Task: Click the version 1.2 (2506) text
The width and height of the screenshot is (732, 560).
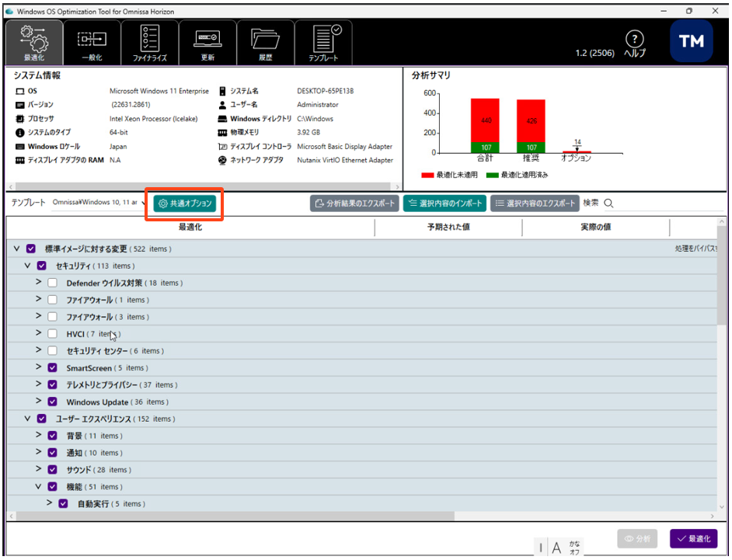Action: coord(594,53)
